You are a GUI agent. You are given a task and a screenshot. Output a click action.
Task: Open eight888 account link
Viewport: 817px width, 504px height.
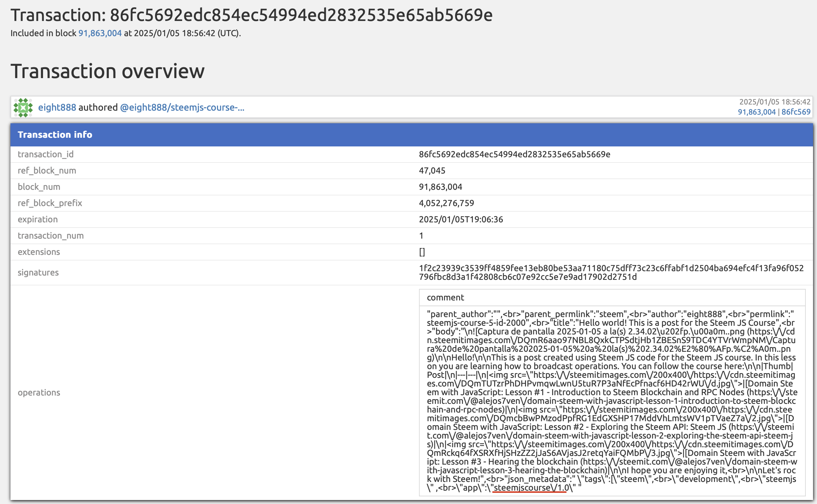click(57, 107)
